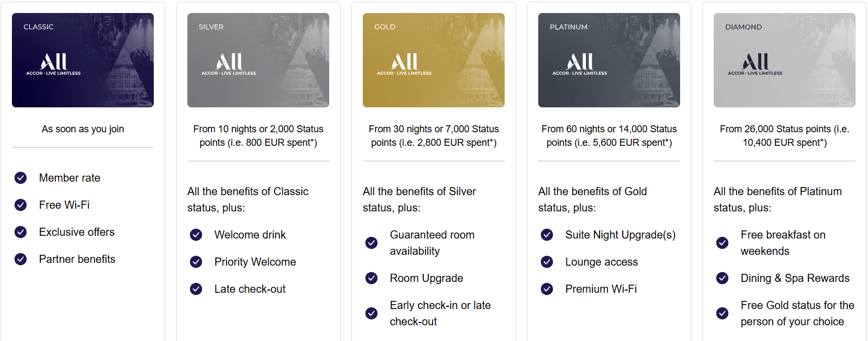Click the check icon beside Late check-out
Viewport: 868px width, 341px height.
tap(196, 289)
